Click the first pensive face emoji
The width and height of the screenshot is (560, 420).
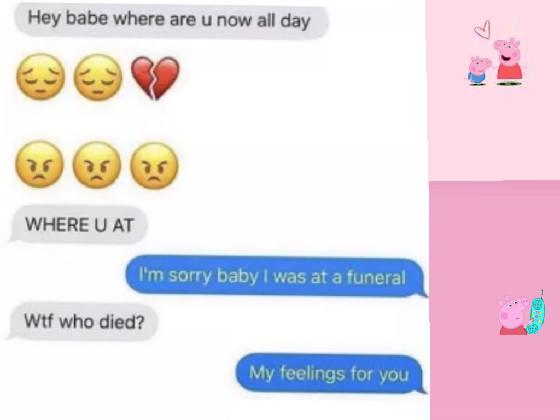(40, 76)
